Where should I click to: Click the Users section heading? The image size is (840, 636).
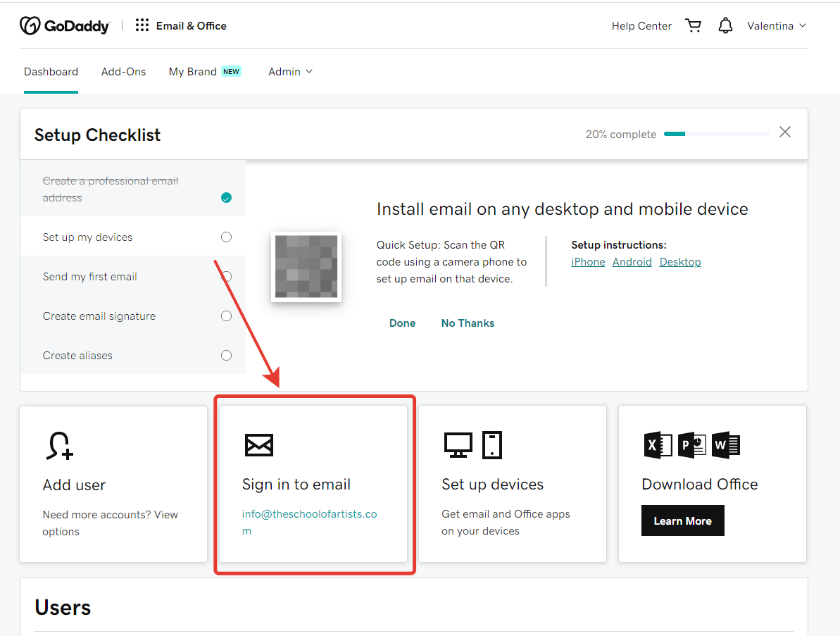coord(63,608)
